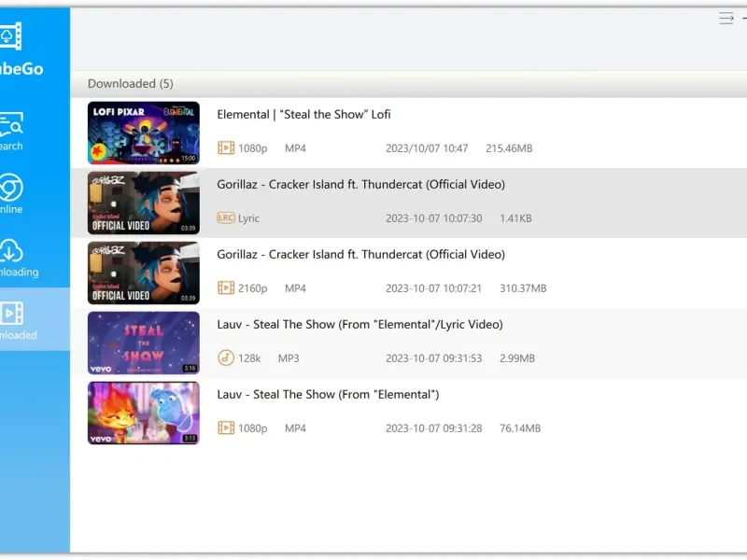Open Gorillaz thumbnail on Lyric row
The width and height of the screenshot is (747, 560).
pyautogui.click(x=144, y=203)
